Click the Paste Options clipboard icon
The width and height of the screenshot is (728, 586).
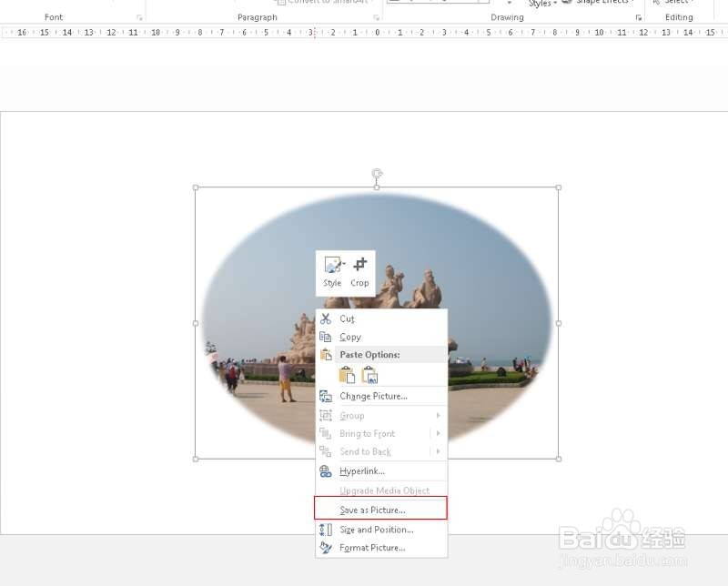tap(326, 355)
